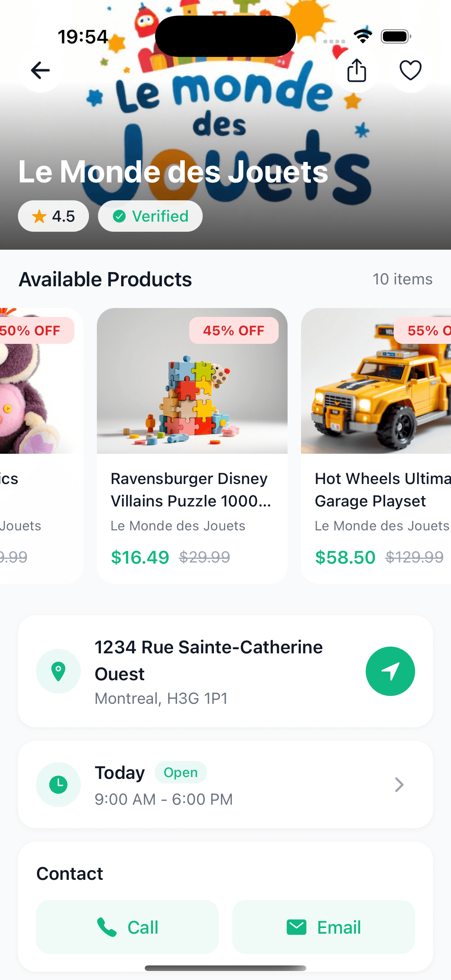The width and height of the screenshot is (451, 980).
Task: Tap the 45% OFF discount badge on the puzzle
Action: tap(234, 331)
